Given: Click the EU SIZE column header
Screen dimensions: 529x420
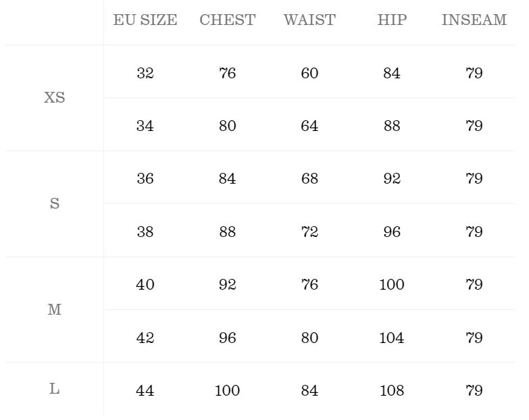Looking at the screenshot, I should tap(145, 20).
